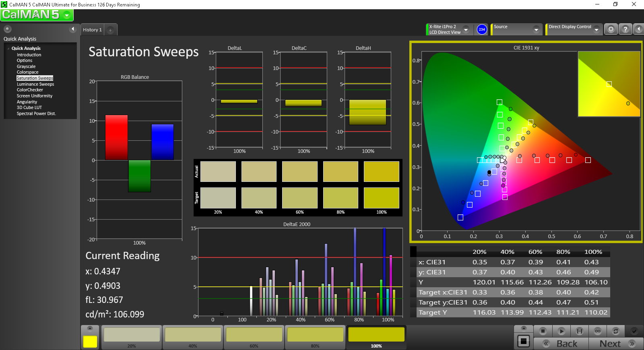Image resolution: width=644 pixels, height=350 pixels.
Task: Click the bracket read-single icon
Action: (580, 331)
